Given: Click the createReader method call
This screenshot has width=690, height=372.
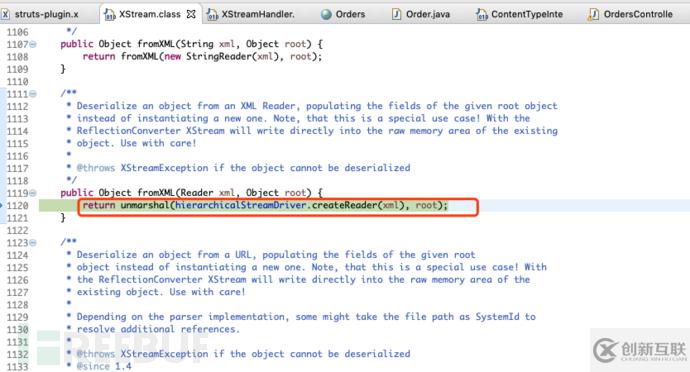Looking at the screenshot, I should (x=344, y=205).
